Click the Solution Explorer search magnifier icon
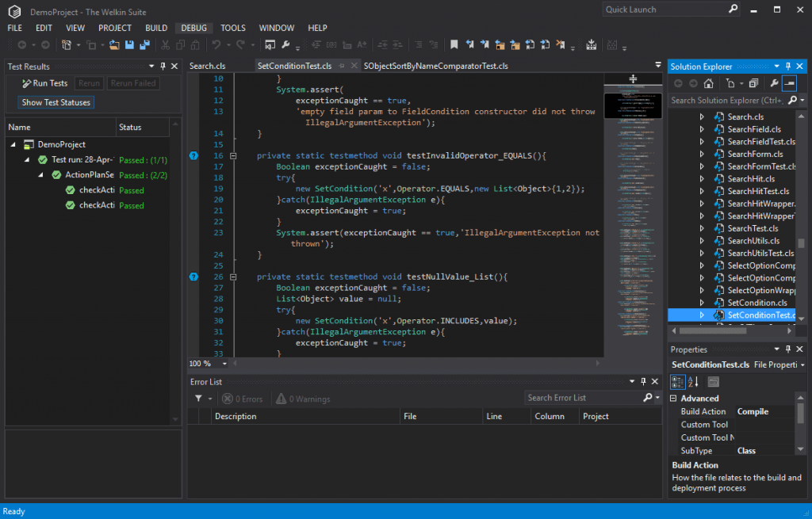This screenshot has width=812, height=519. click(792, 101)
